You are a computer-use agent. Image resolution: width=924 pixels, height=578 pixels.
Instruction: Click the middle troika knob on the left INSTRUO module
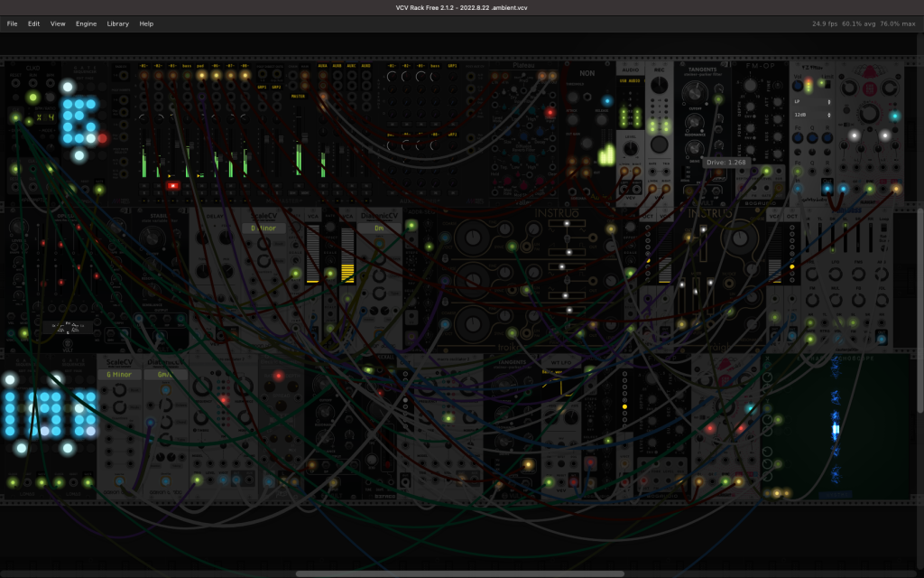pos(473,280)
